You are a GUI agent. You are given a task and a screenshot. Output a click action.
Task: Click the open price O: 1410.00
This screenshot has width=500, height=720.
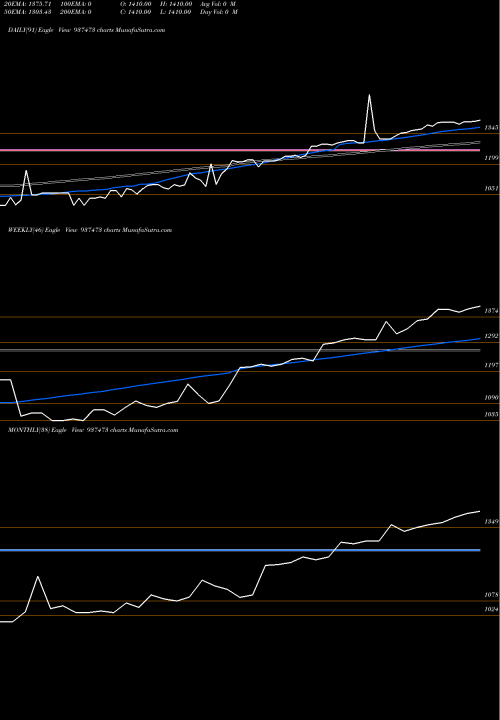(135, 3)
